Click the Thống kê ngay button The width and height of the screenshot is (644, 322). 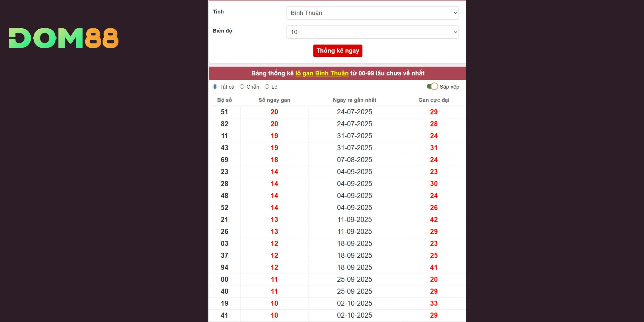click(x=337, y=51)
